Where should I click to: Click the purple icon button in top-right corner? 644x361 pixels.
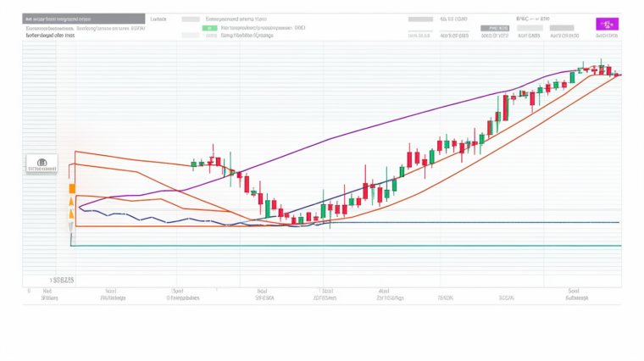point(607,23)
